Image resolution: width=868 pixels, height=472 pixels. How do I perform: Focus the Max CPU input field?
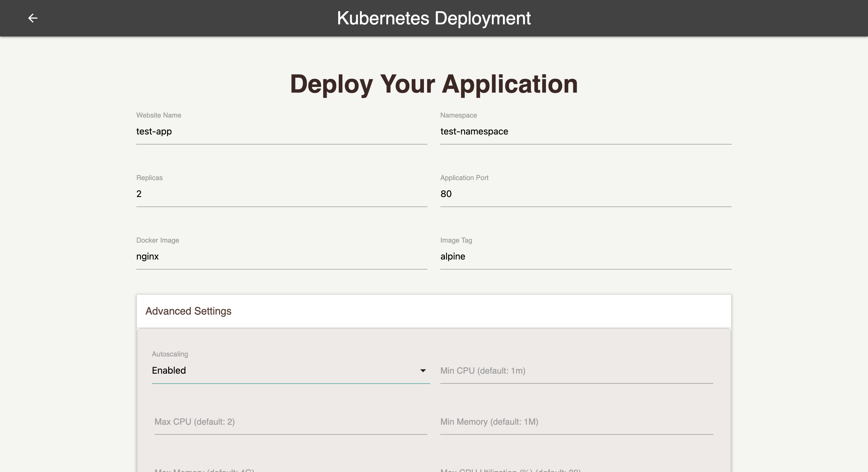tap(290, 422)
